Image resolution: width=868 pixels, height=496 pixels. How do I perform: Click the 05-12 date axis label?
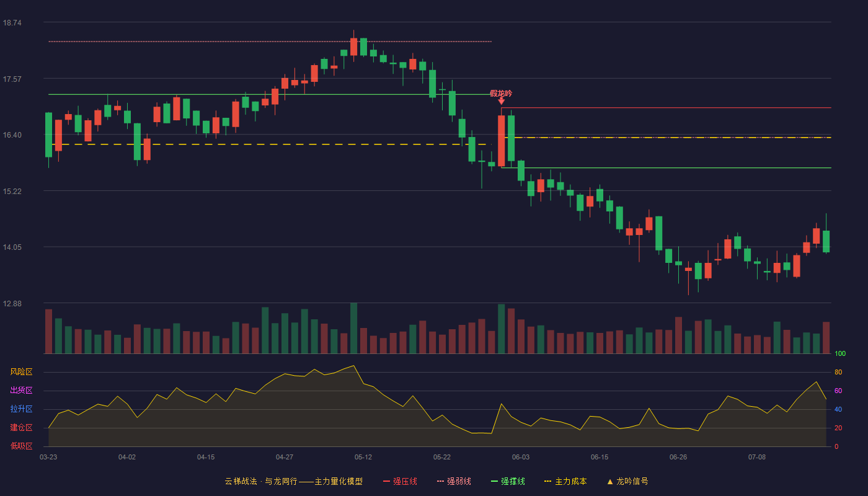click(363, 457)
